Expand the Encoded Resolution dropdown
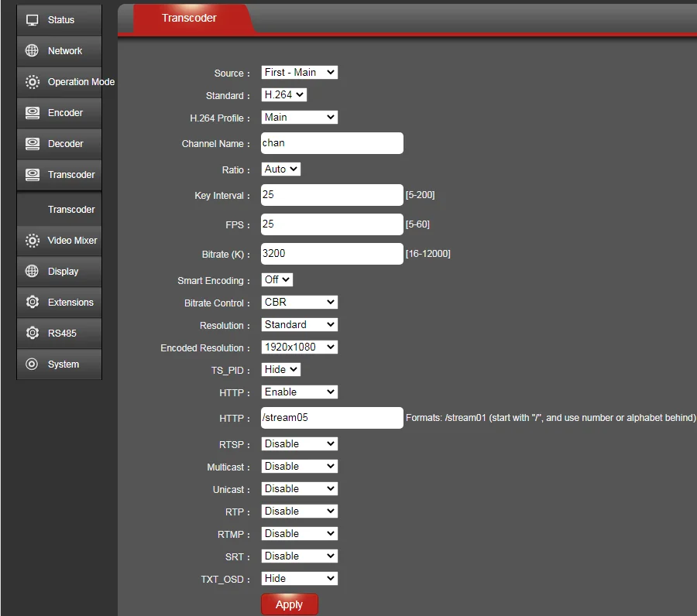This screenshot has width=697, height=616. point(299,347)
